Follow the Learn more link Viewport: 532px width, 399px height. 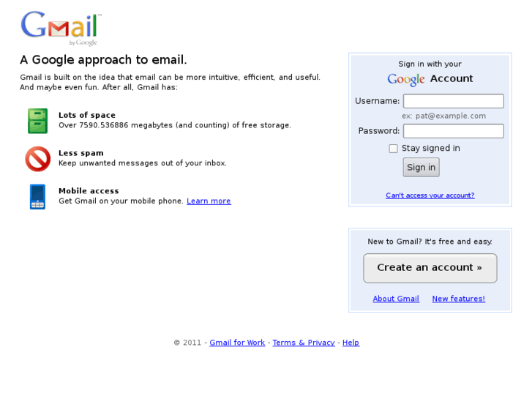(209, 201)
